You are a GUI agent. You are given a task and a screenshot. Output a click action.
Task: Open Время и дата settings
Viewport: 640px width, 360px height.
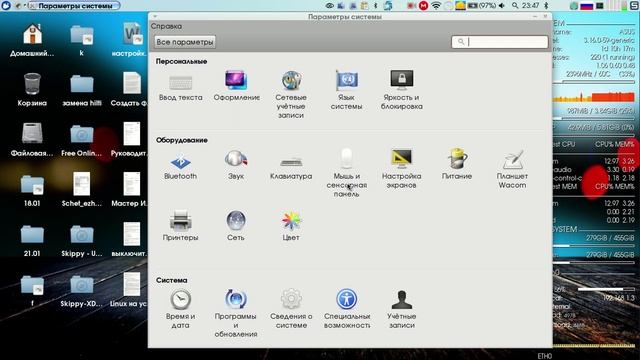pos(180,309)
